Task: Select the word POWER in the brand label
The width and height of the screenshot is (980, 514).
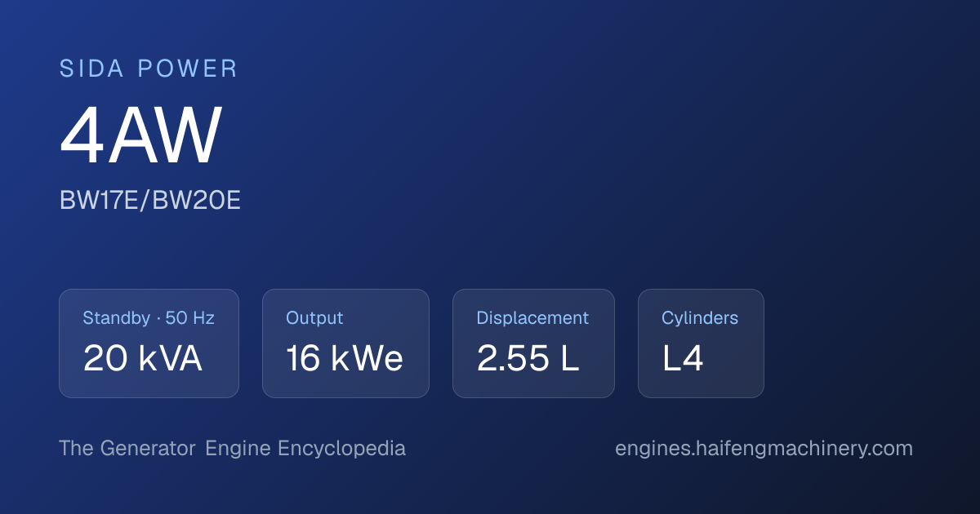Action: tap(188, 69)
